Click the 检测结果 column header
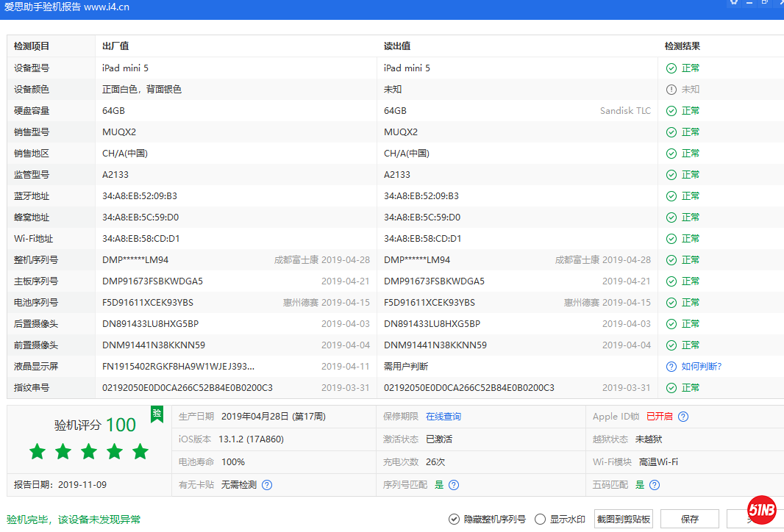Image resolution: width=784 pixels, height=532 pixels. pyautogui.click(x=682, y=46)
